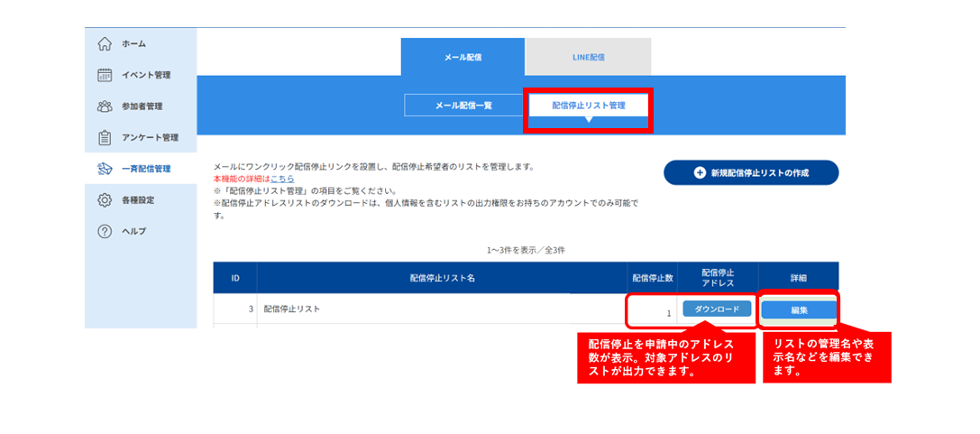Click the calendar icon for イベント管理

tap(105, 75)
